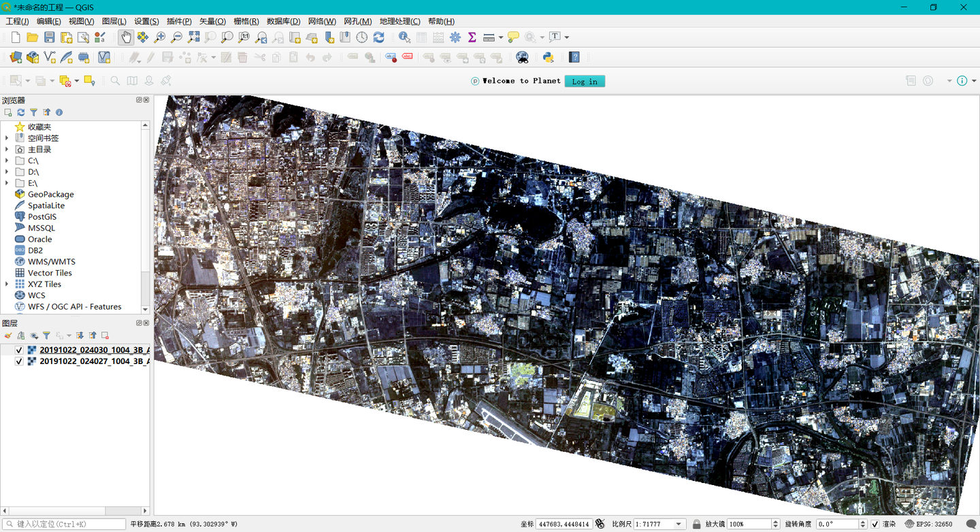The height and width of the screenshot is (532, 980).
Task: Click the Zoom Full extent icon
Action: [x=194, y=37]
